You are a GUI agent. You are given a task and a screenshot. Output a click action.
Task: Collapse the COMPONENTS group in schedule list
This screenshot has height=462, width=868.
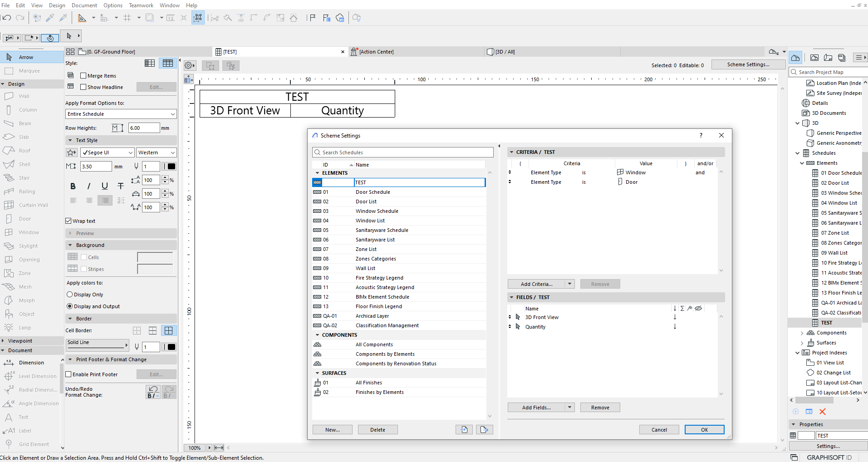[318, 335]
